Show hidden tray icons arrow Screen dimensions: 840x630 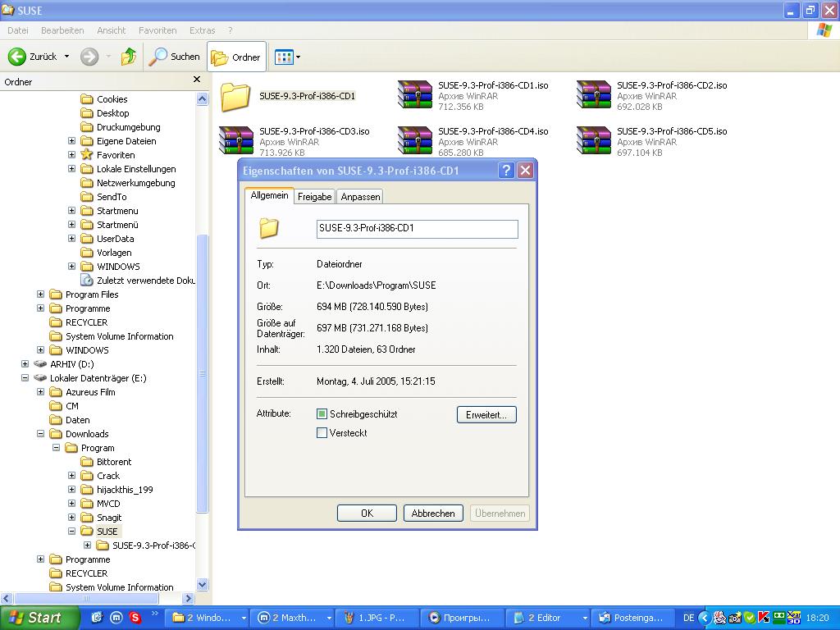pos(705,619)
